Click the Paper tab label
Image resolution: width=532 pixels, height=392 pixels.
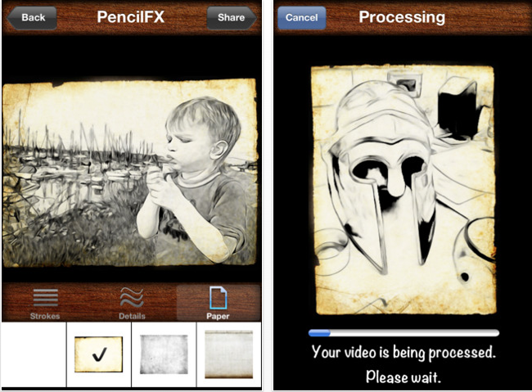(218, 316)
